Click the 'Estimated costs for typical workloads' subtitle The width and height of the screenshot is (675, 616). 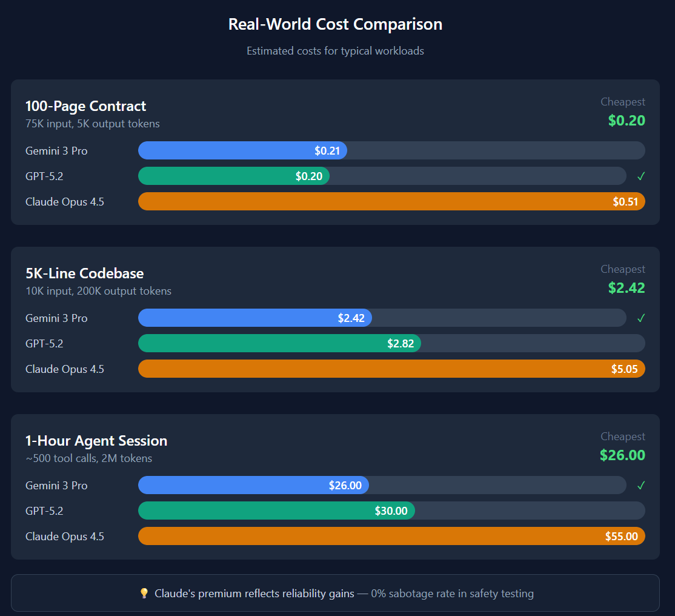tap(335, 51)
